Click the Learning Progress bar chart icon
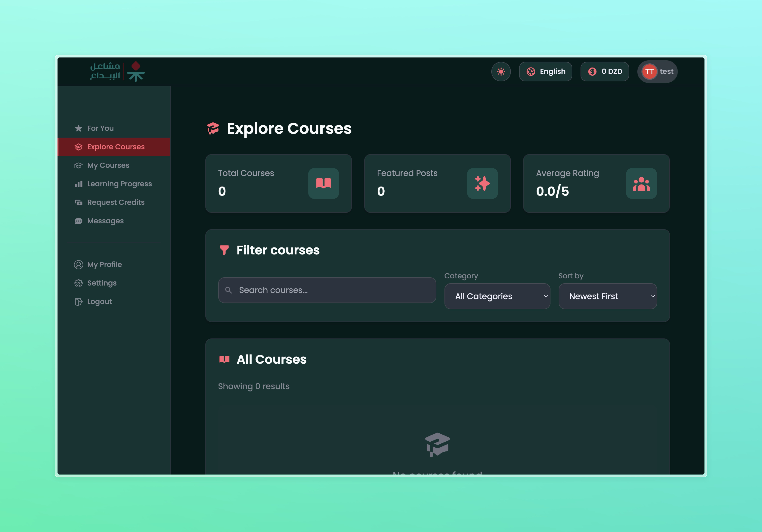This screenshot has width=762, height=532. [78, 184]
